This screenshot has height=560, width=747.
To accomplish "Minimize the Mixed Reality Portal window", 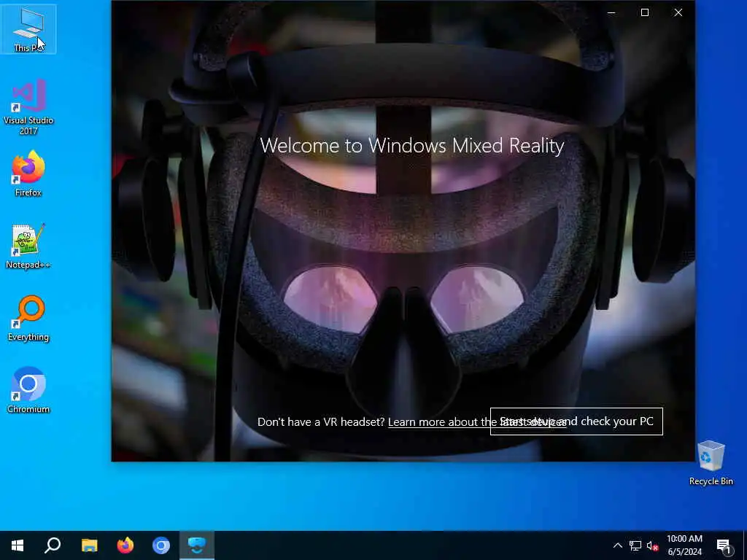I will tap(611, 12).
